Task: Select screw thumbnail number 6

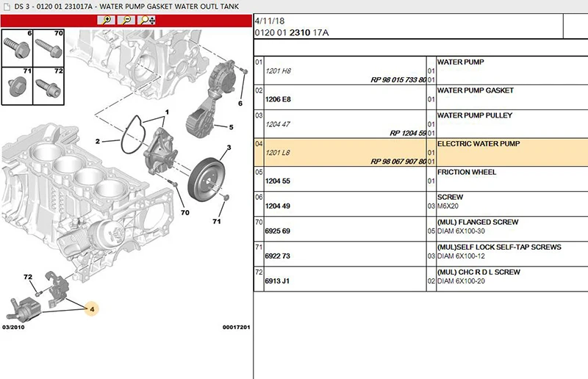Action: (17, 48)
